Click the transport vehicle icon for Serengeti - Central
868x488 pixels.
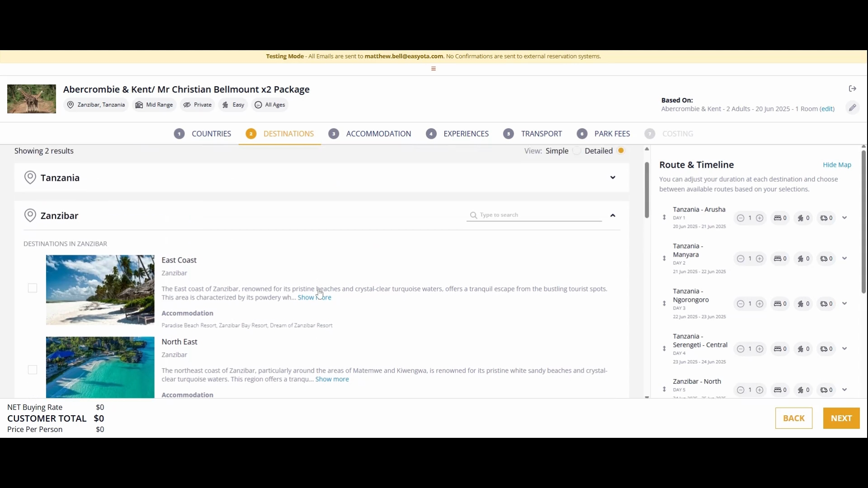(x=824, y=349)
